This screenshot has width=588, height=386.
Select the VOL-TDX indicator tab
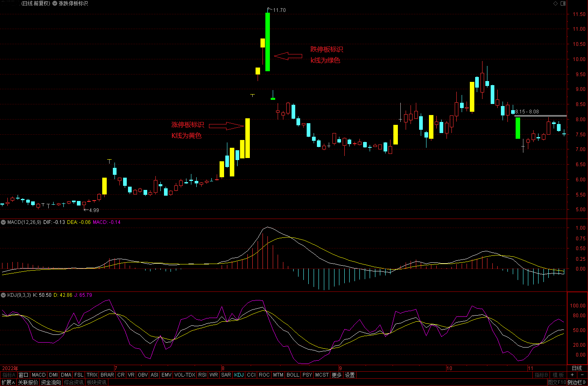[x=185, y=375]
